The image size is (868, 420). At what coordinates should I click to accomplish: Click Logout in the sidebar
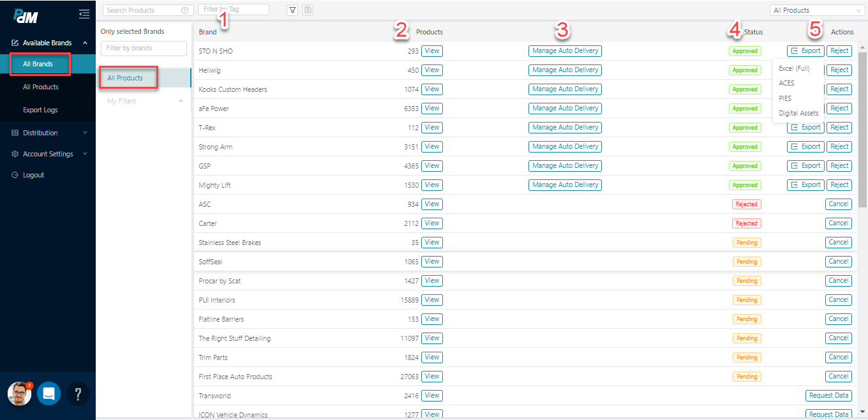click(33, 175)
